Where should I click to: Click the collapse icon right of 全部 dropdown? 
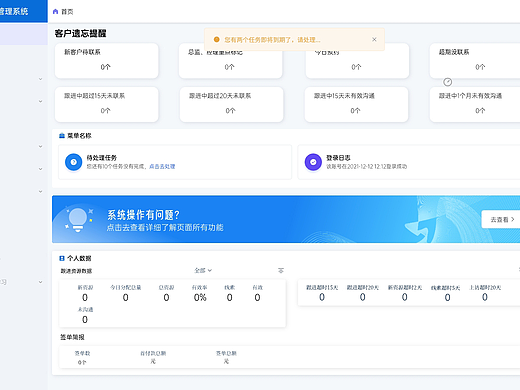[x=281, y=270]
